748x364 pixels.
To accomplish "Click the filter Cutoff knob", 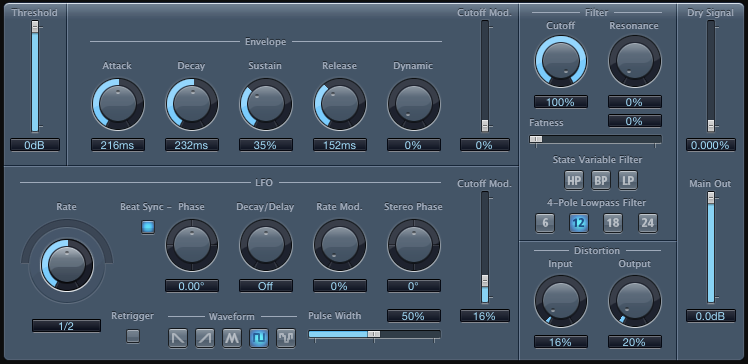I will coord(561,62).
